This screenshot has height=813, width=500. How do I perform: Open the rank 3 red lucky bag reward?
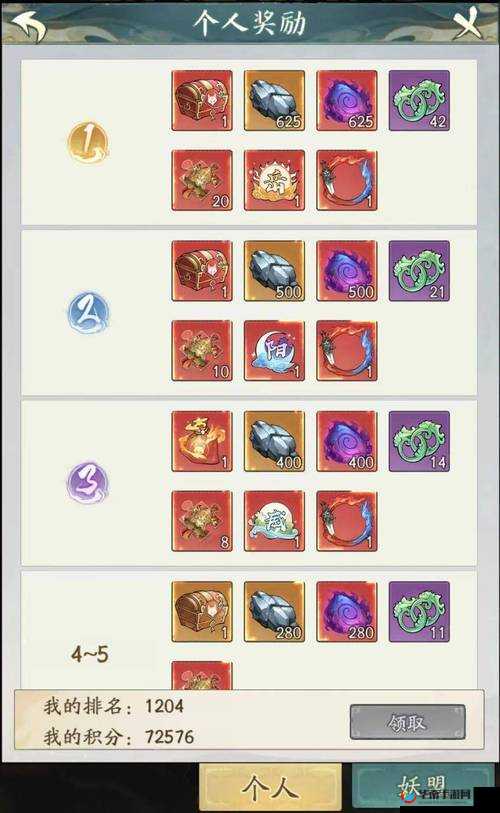point(202,441)
